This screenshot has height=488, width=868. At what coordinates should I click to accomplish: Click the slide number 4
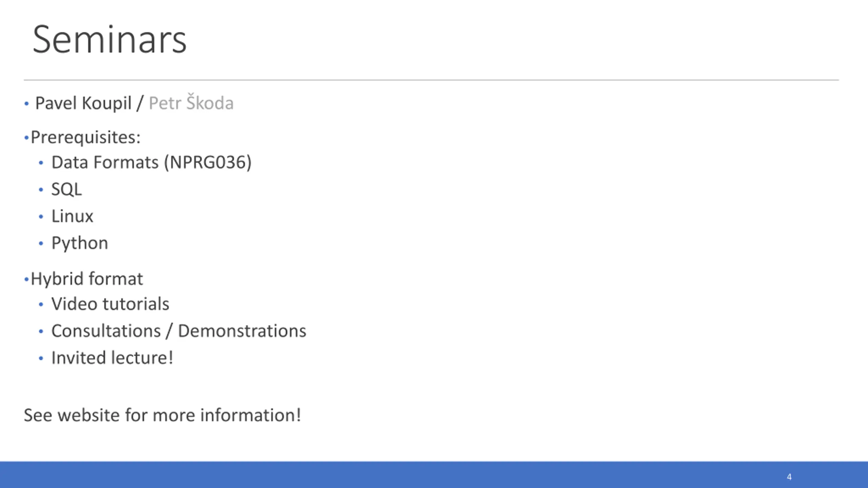point(789,477)
